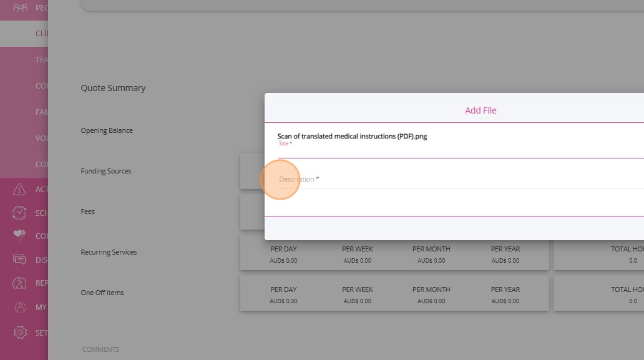Click the 'One Off Items' row label
This screenshot has width=644, height=360.
coord(102,293)
